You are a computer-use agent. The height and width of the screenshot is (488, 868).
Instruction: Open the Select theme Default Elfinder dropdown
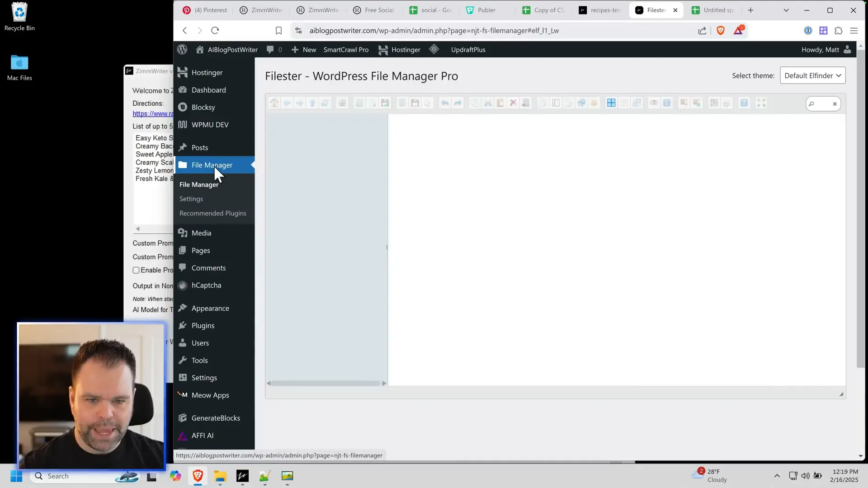(x=812, y=75)
